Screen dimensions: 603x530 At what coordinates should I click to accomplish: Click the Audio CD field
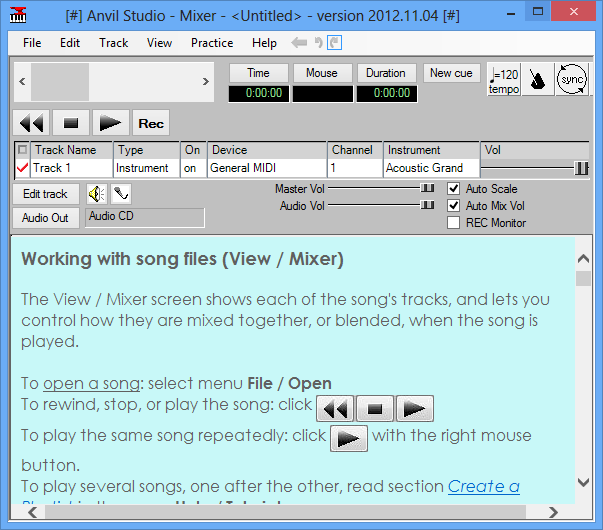[x=145, y=218]
